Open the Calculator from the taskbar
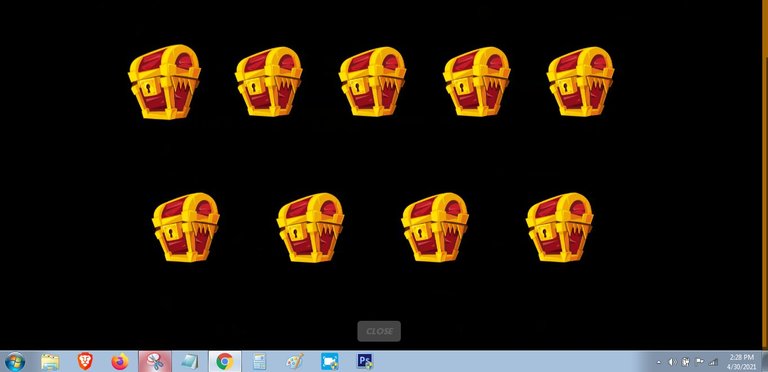Image resolution: width=768 pixels, height=372 pixels. (259, 362)
